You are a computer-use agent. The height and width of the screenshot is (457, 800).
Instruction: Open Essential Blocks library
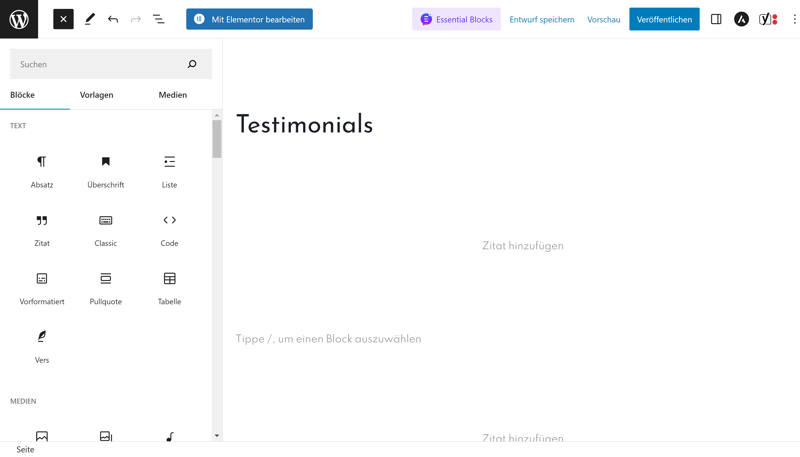tap(456, 19)
